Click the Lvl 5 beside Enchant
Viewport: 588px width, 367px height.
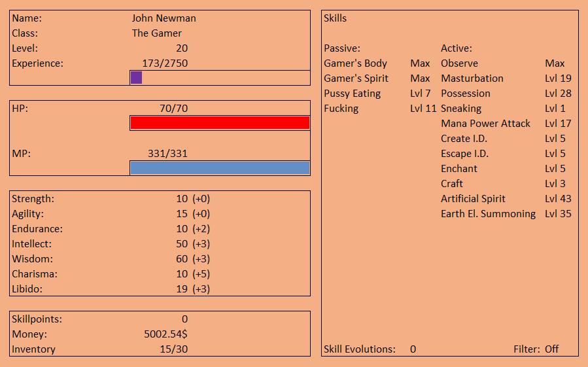(555, 168)
